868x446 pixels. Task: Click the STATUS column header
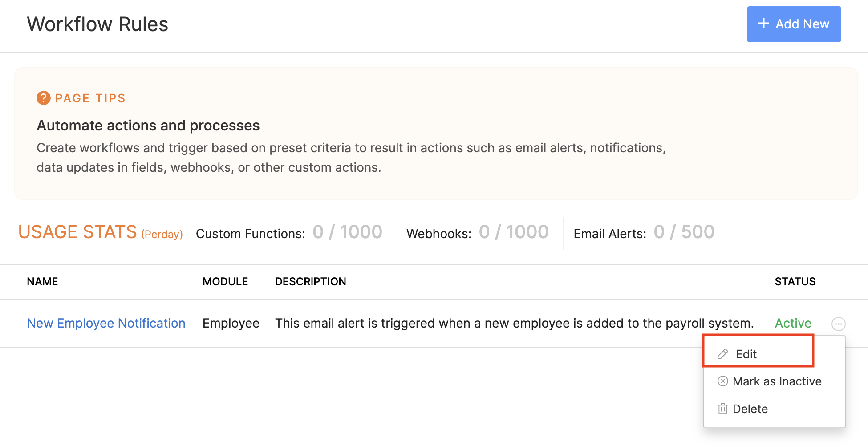[x=795, y=281]
